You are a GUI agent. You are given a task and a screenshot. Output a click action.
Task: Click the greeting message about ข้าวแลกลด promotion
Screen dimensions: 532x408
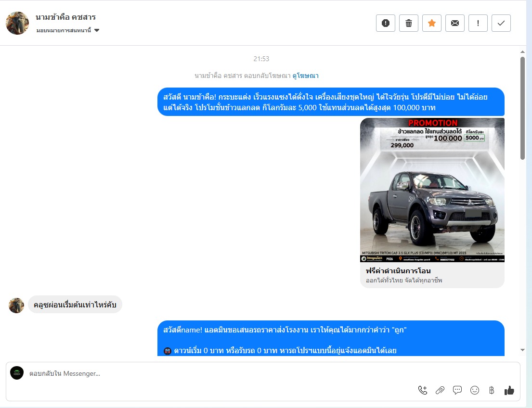click(x=331, y=102)
